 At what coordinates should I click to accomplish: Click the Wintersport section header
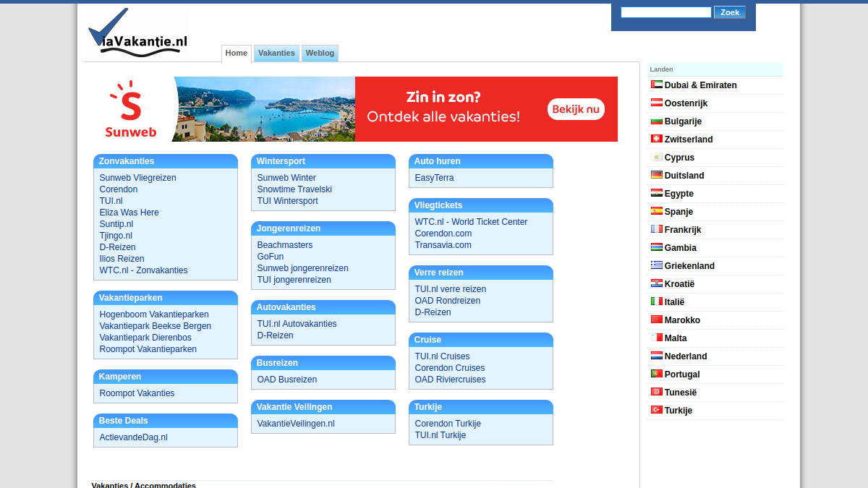click(323, 161)
